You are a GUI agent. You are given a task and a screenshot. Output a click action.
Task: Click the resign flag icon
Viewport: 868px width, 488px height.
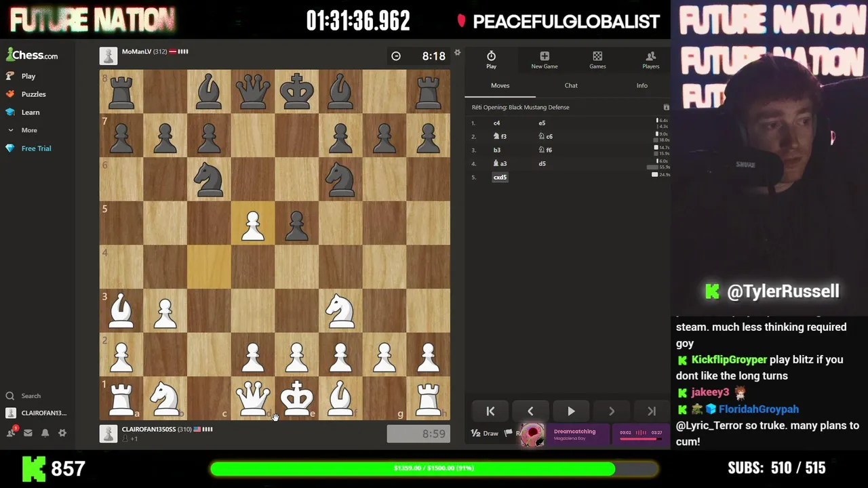[509, 433]
